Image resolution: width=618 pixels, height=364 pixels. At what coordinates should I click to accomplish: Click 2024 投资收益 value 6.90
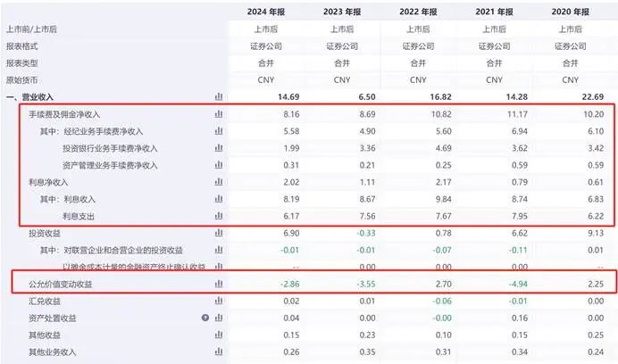pyautogui.click(x=291, y=233)
